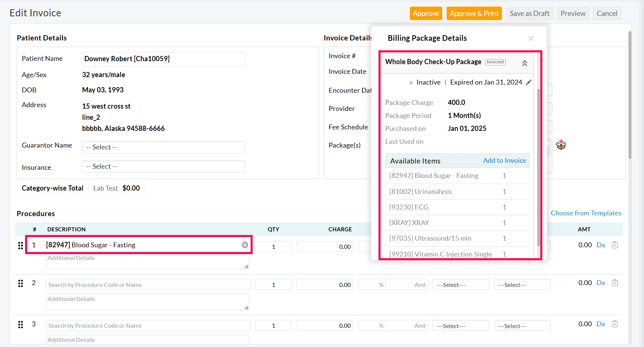Click Add to Invoice link

(505, 161)
